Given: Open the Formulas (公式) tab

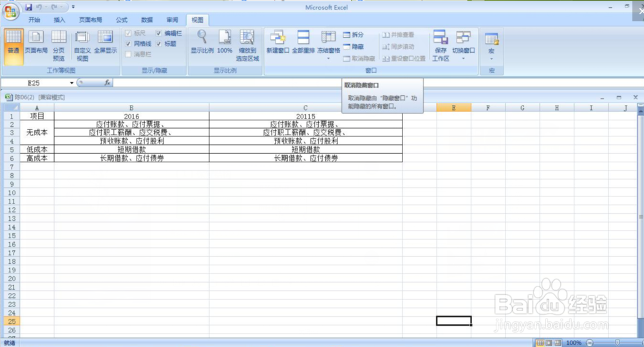Looking at the screenshot, I should click(122, 20).
